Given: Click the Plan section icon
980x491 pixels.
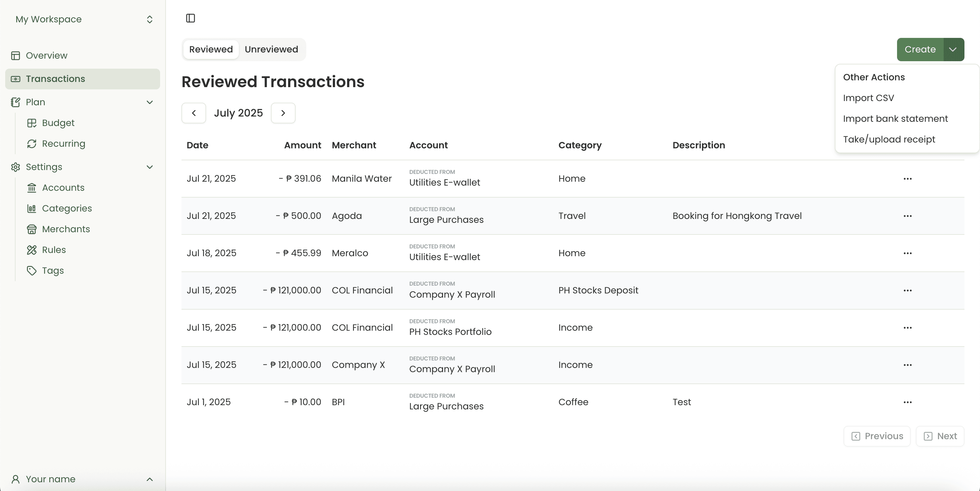Looking at the screenshot, I should [x=16, y=102].
